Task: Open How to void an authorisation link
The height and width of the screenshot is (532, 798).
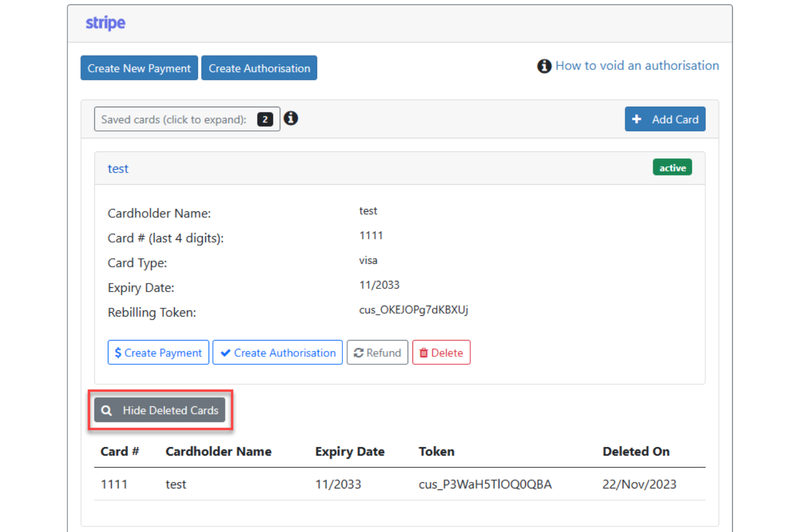Action: click(637, 66)
